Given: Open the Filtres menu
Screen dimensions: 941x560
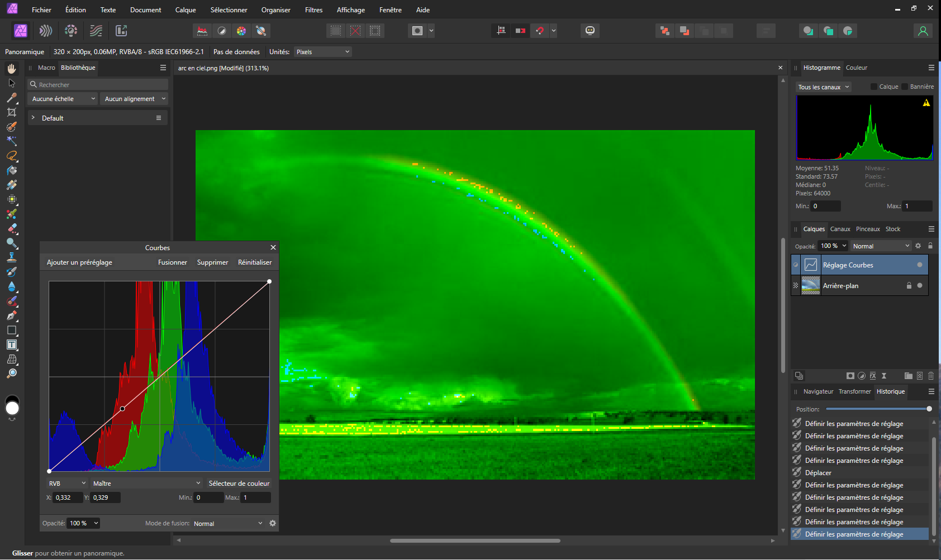Looking at the screenshot, I should pos(314,10).
